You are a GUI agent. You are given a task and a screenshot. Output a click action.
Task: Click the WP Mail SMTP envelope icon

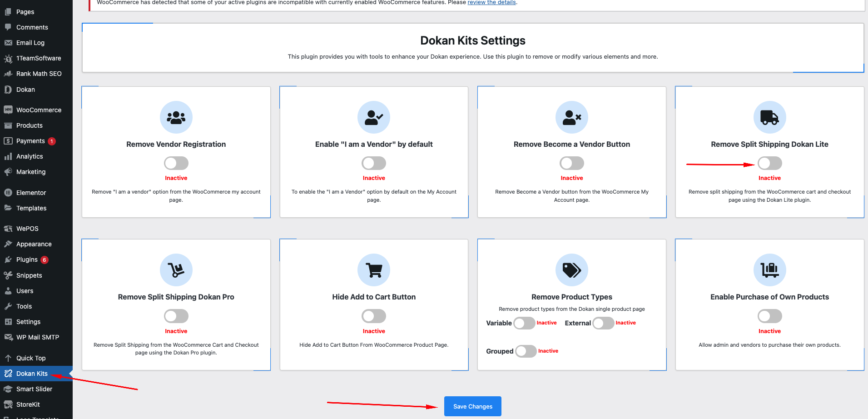coord(8,337)
